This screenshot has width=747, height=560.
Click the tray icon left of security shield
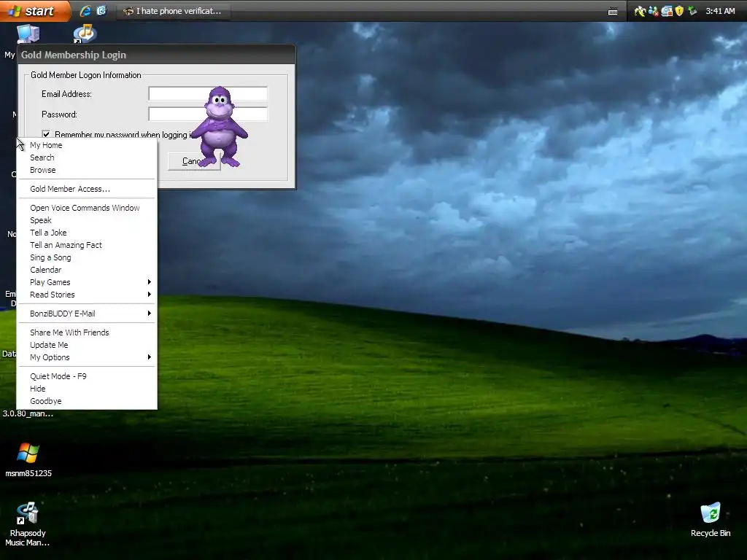point(667,11)
